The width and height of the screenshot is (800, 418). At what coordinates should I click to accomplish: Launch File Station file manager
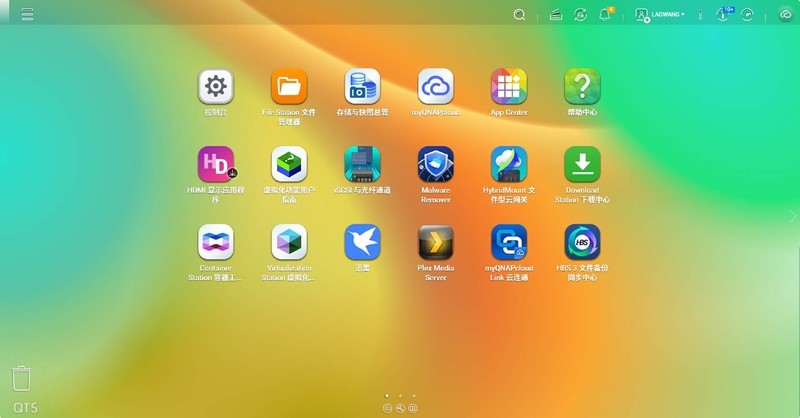[289, 86]
